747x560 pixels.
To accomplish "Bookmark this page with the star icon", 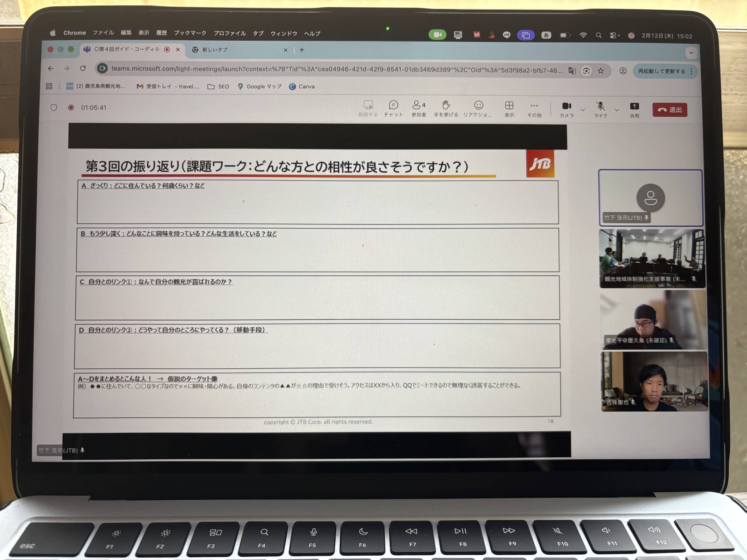I will point(601,71).
